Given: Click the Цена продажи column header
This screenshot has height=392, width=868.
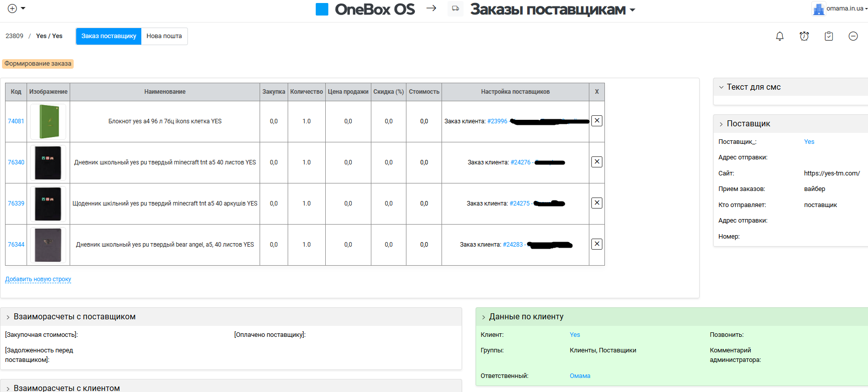Looking at the screenshot, I should (348, 92).
